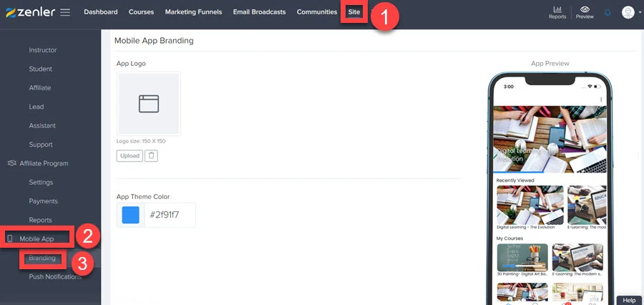
Task: Click the Upload button for app logo
Action: 130,155
